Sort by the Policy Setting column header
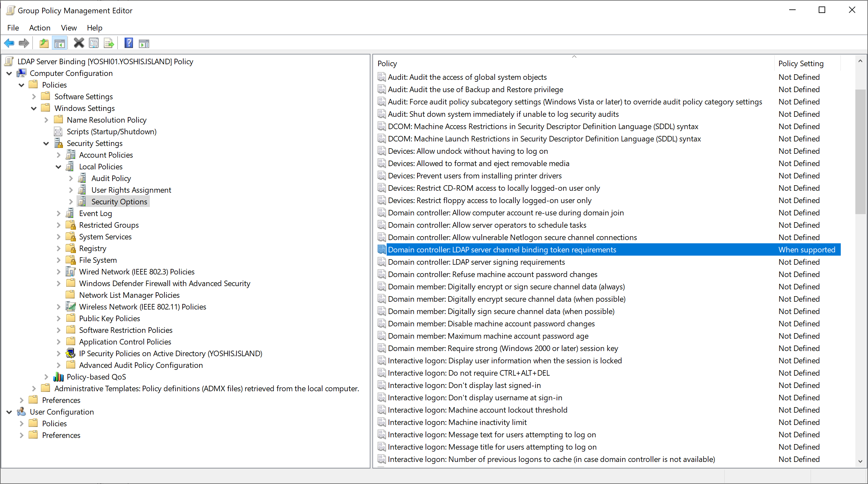The image size is (868, 484). pyautogui.click(x=801, y=63)
